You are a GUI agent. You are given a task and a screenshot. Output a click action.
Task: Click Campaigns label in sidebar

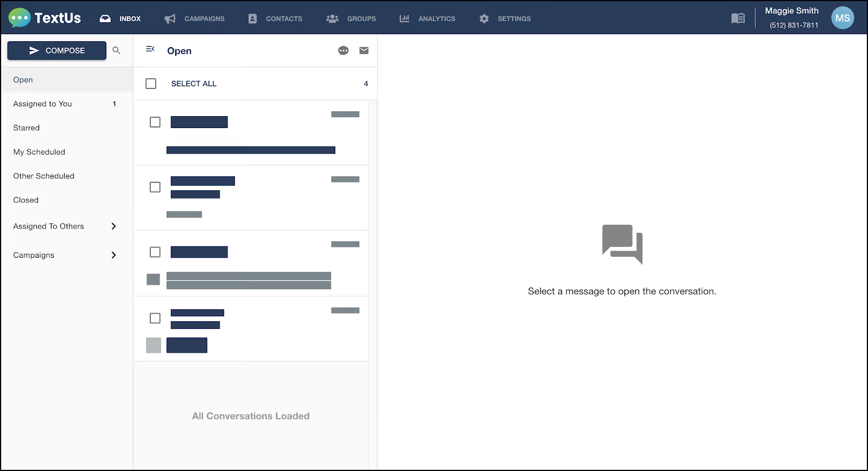click(34, 255)
